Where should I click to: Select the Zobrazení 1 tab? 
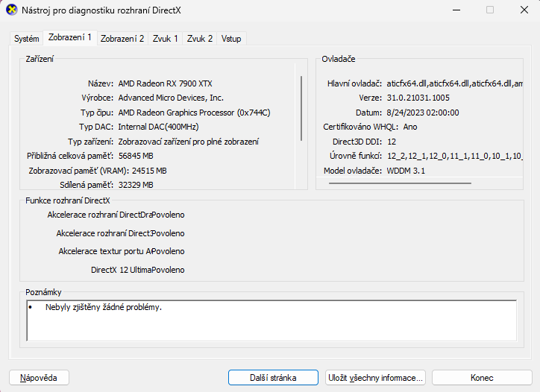70,37
